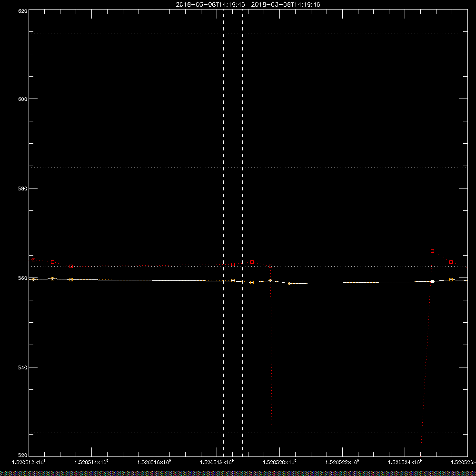Click the 1.520512×10⁹ x-axis label
Screen dimensions: 476x476
point(29,462)
